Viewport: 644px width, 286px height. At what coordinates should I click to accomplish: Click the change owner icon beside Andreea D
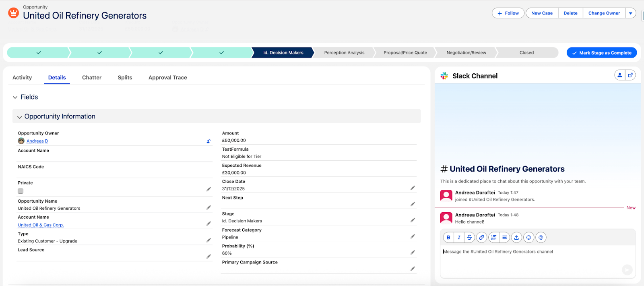click(x=208, y=141)
